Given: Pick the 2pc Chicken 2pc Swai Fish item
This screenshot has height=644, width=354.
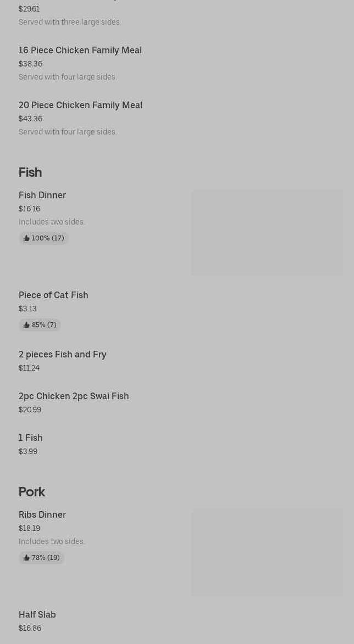Looking at the screenshot, I should pyautogui.click(x=74, y=396).
